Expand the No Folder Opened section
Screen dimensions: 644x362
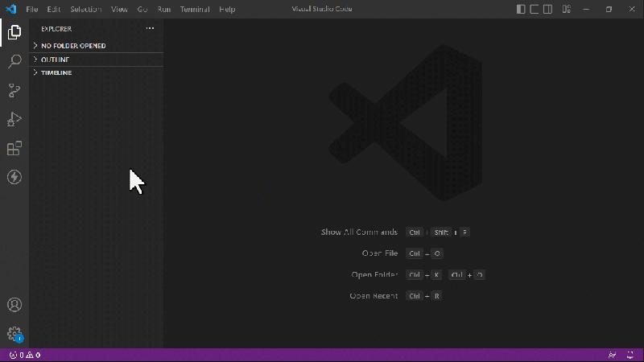(97, 46)
